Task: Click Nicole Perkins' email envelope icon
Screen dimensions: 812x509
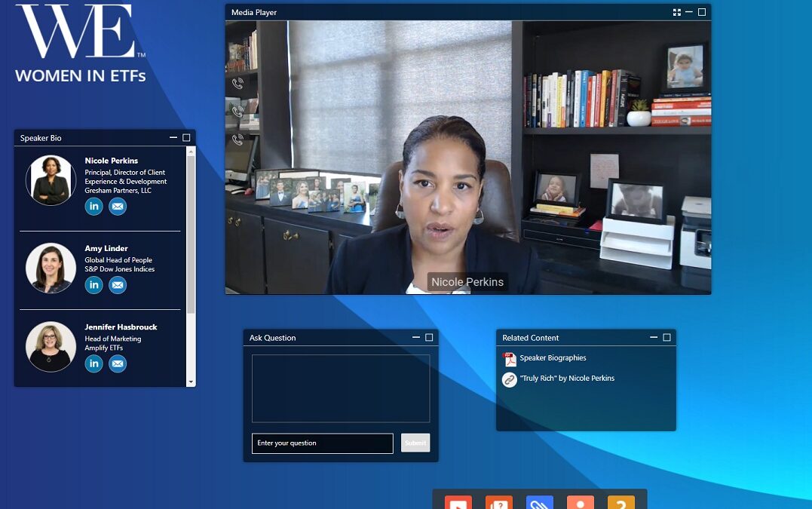Action: tap(118, 207)
